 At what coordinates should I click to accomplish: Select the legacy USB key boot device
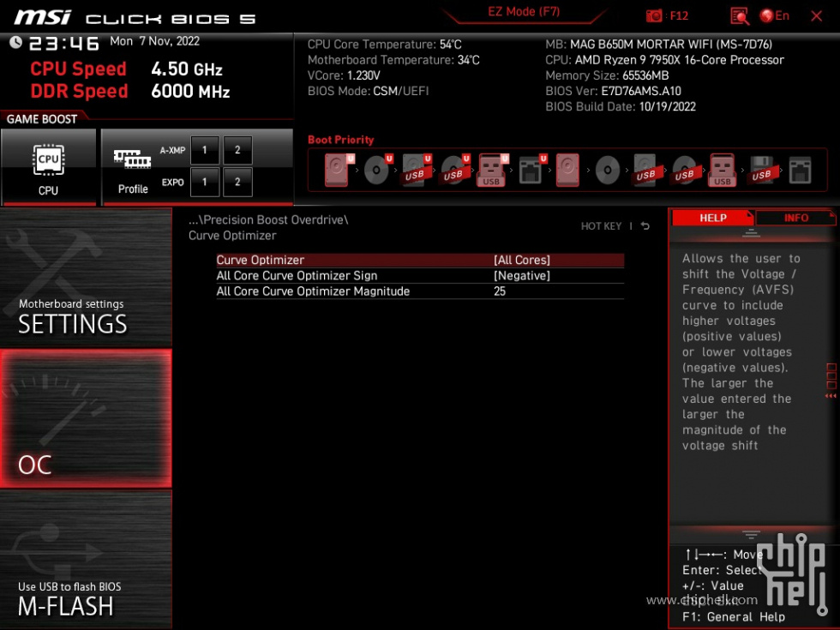pyautogui.click(x=722, y=171)
